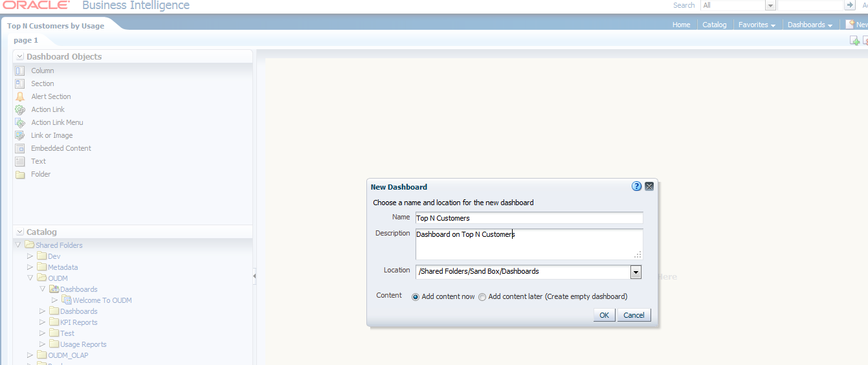Click the Action Link Menu icon
The image size is (868, 365).
click(20, 122)
